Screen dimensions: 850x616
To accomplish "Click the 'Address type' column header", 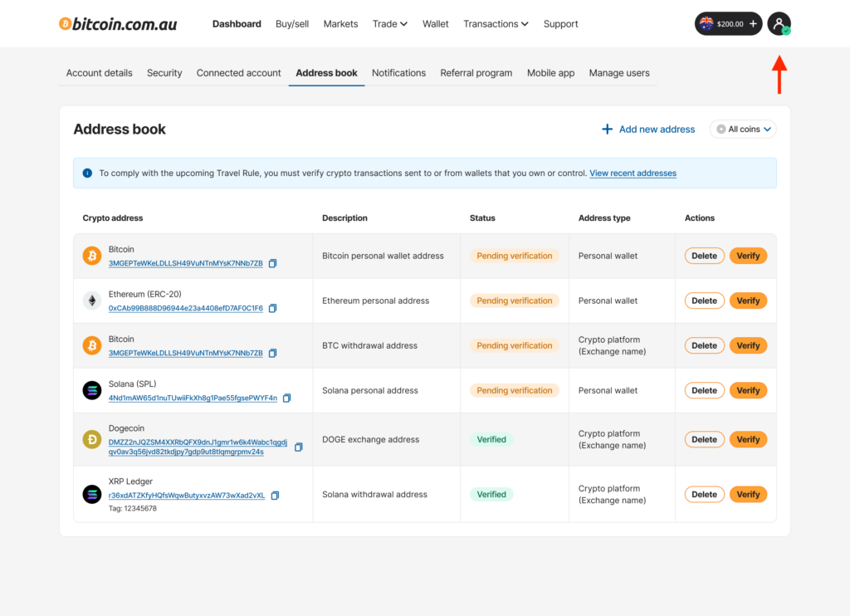I will [x=604, y=218].
